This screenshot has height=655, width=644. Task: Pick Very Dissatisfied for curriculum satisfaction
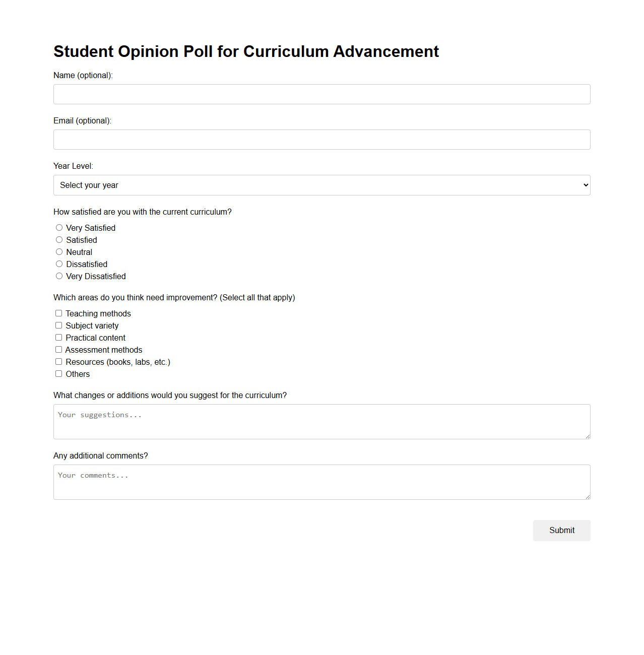point(59,276)
